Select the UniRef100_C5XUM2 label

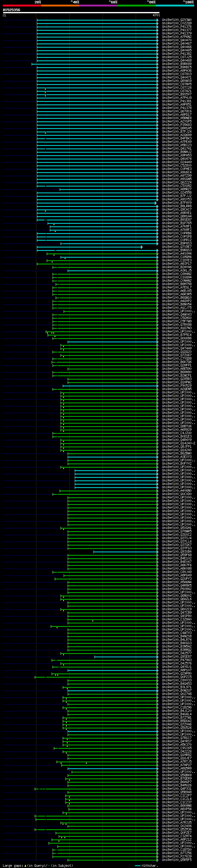(177, 186)
